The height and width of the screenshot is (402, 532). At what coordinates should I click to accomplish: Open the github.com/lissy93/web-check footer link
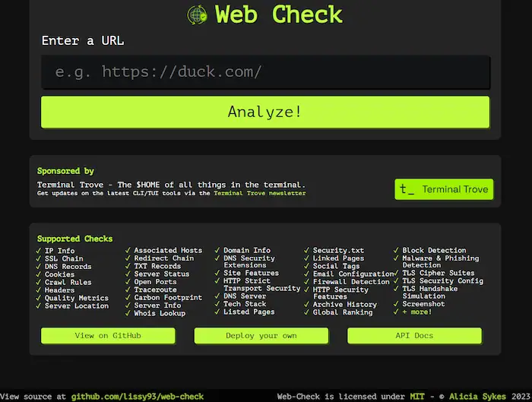[138, 396]
